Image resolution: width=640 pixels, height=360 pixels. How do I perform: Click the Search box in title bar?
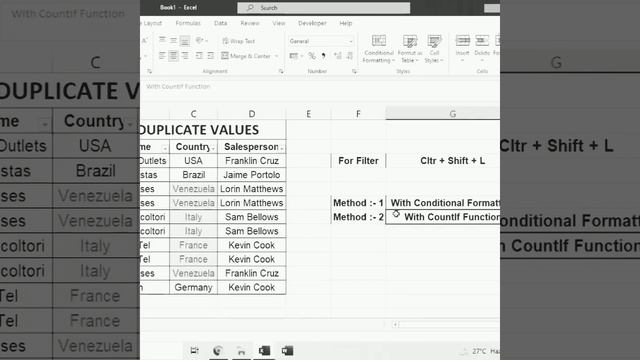(x=324, y=8)
